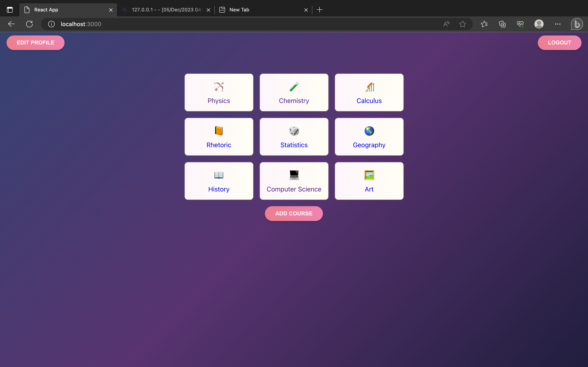Image resolution: width=588 pixels, height=367 pixels.
Task: Click the Edit Profile button
Action: [36, 43]
